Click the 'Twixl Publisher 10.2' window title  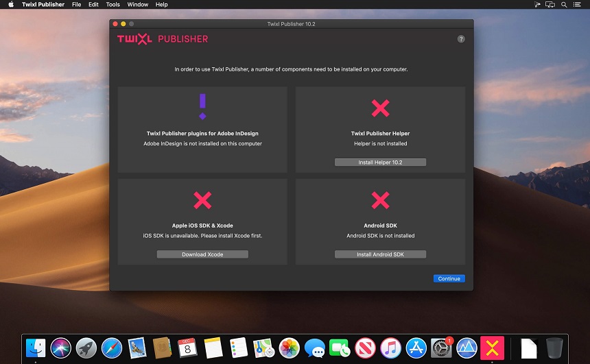point(292,24)
